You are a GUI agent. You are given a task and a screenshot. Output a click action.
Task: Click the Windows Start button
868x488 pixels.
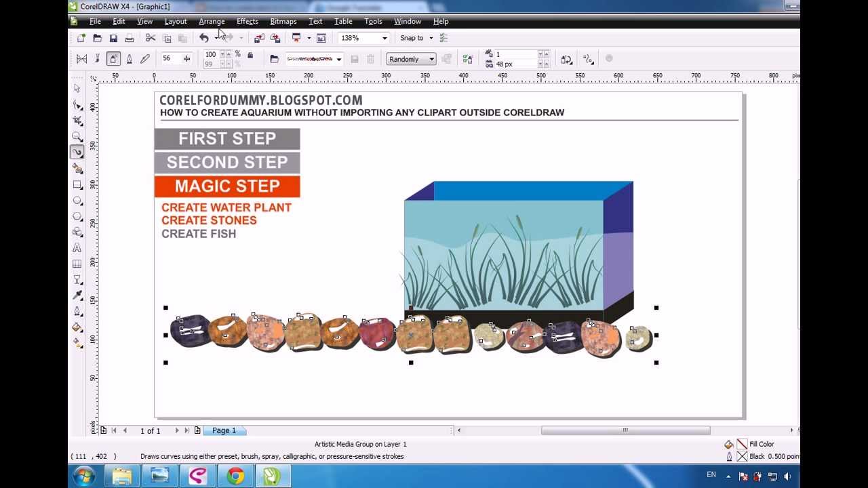85,476
